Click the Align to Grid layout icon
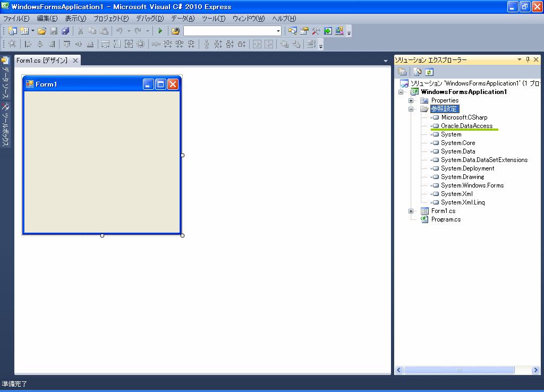The image size is (544, 392). tap(13, 44)
